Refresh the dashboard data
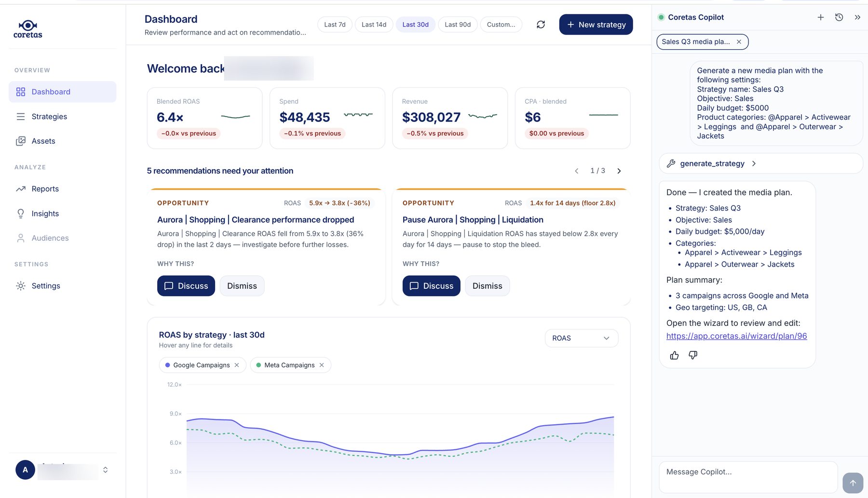868x498 pixels. click(541, 25)
